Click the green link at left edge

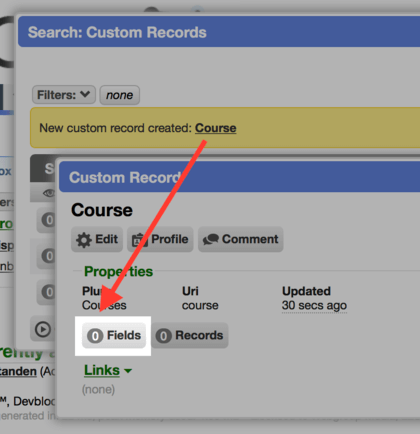coord(6,224)
